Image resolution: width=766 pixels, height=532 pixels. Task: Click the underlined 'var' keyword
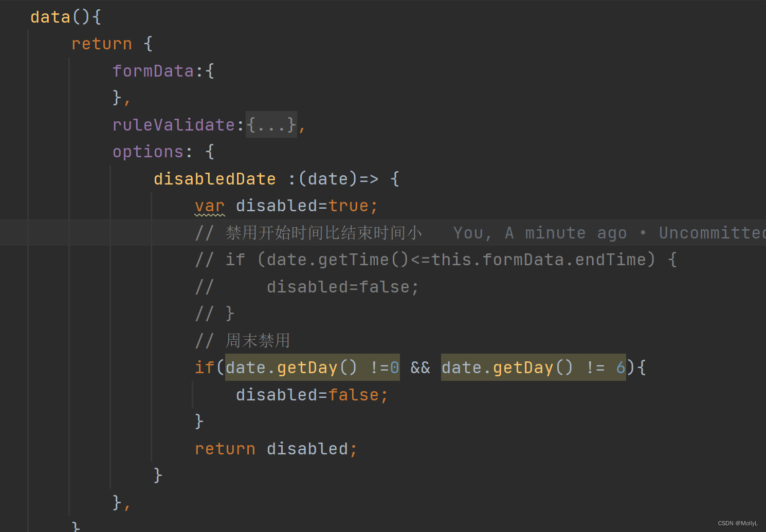210,206
